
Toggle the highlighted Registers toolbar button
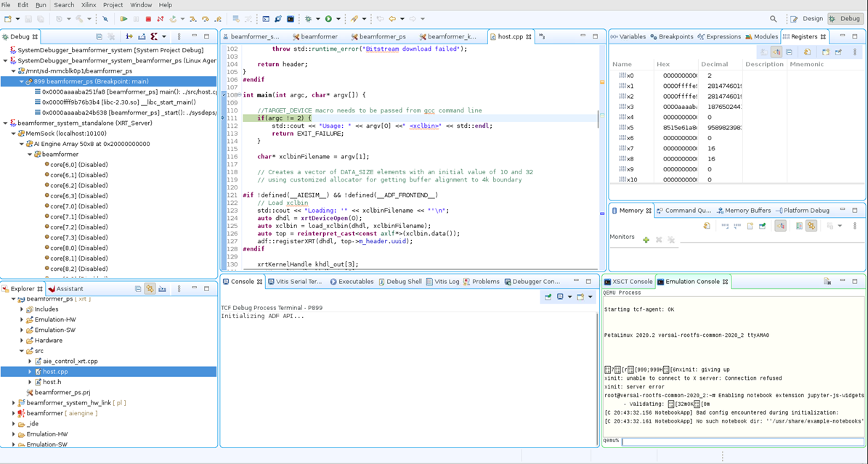pos(776,52)
